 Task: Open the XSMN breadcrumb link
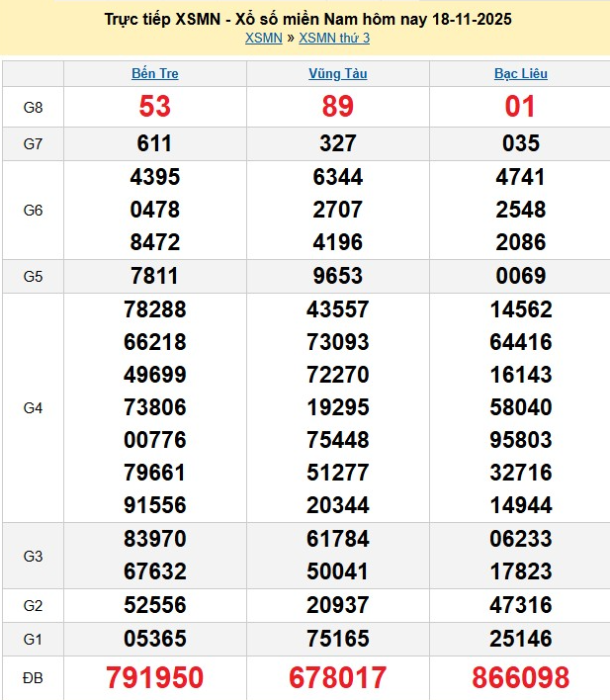(x=262, y=39)
